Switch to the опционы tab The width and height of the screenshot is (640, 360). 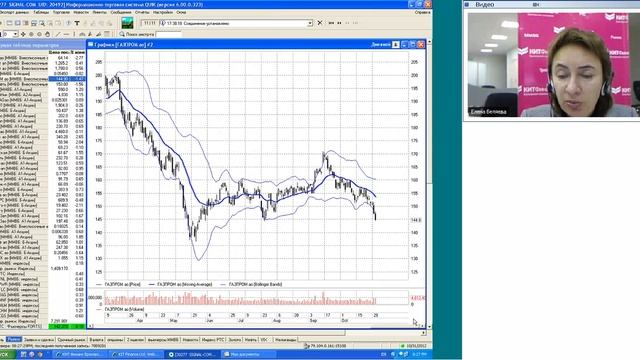tap(115, 340)
